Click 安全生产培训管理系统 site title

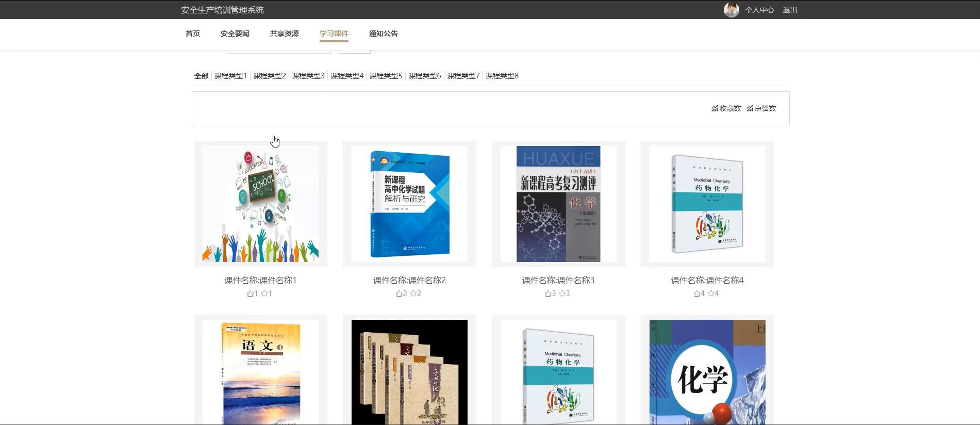(222, 10)
